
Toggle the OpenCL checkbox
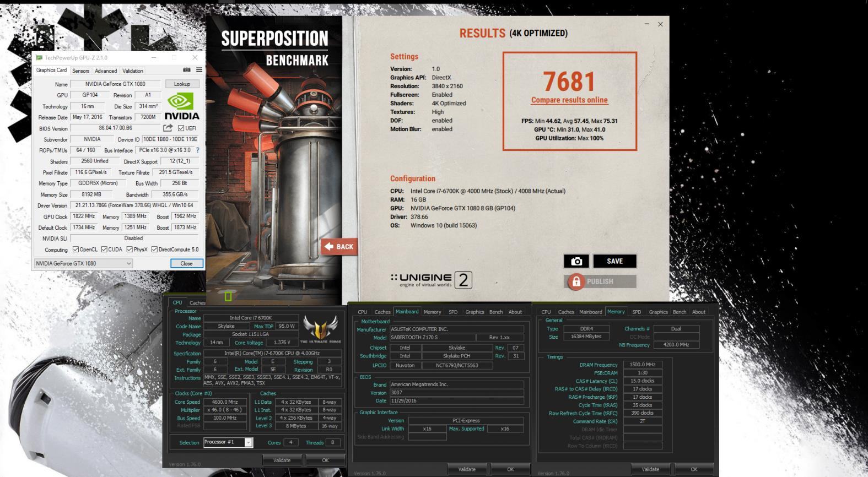point(76,250)
